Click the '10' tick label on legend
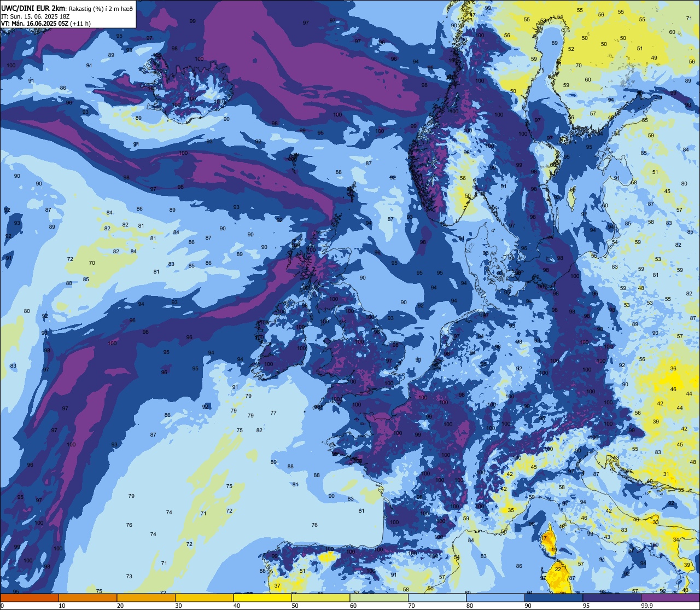This screenshot has height=610, width=700. pos(62,606)
